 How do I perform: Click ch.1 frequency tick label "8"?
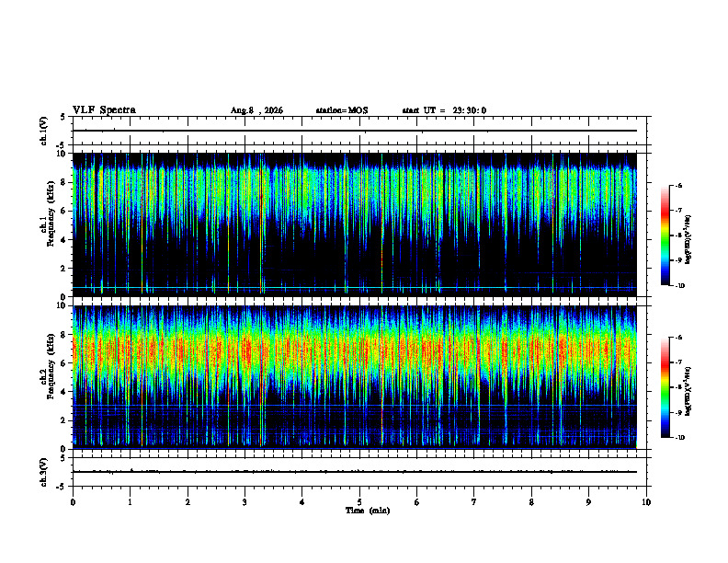[x=63, y=182]
